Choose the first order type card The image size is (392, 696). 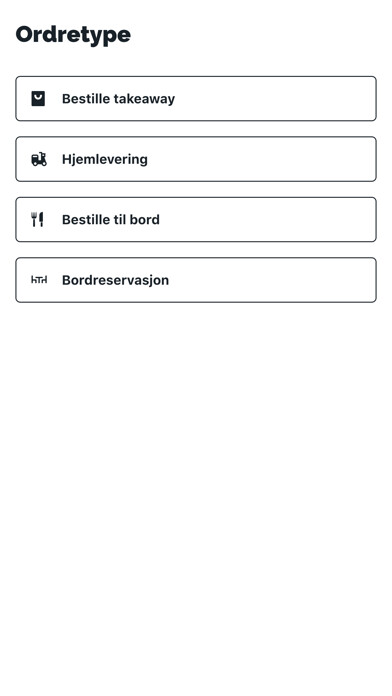tap(196, 99)
